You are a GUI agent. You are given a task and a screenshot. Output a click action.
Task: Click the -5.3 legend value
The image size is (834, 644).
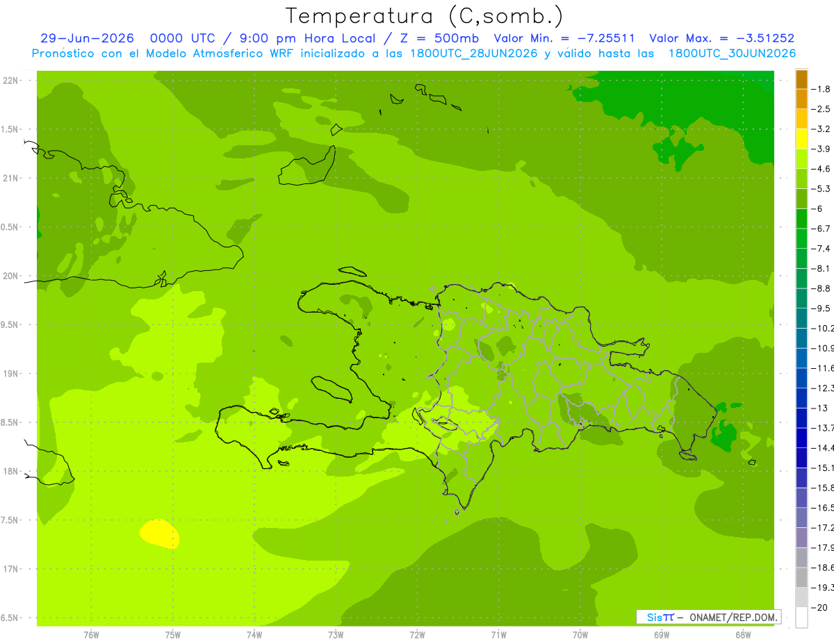[821, 189]
